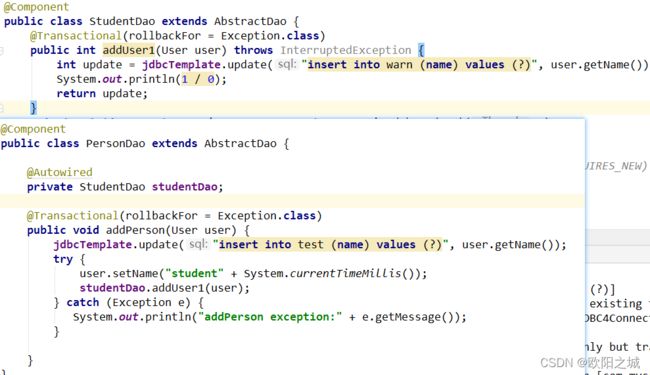Click the 1 / 0 expression in println
This screenshot has width=650, height=375.
tap(198, 79)
